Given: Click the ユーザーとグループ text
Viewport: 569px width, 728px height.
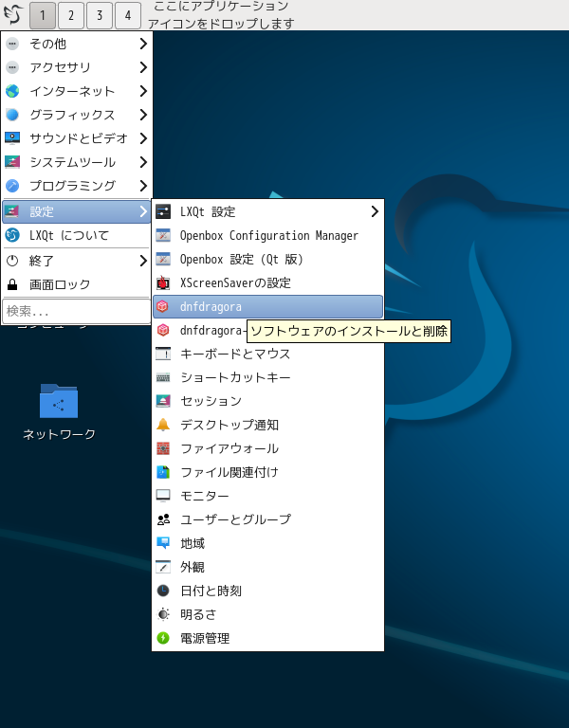Looking at the screenshot, I should point(236,519).
